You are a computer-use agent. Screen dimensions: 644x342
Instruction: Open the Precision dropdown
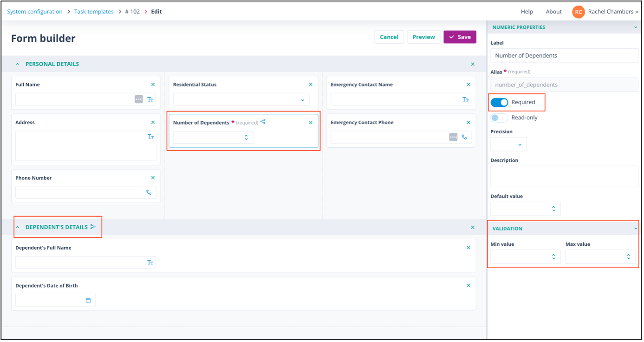[508, 145]
